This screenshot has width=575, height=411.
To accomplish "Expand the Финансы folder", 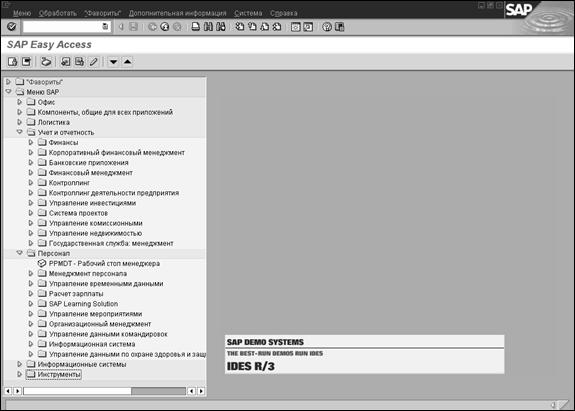I will (x=31, y=142).
